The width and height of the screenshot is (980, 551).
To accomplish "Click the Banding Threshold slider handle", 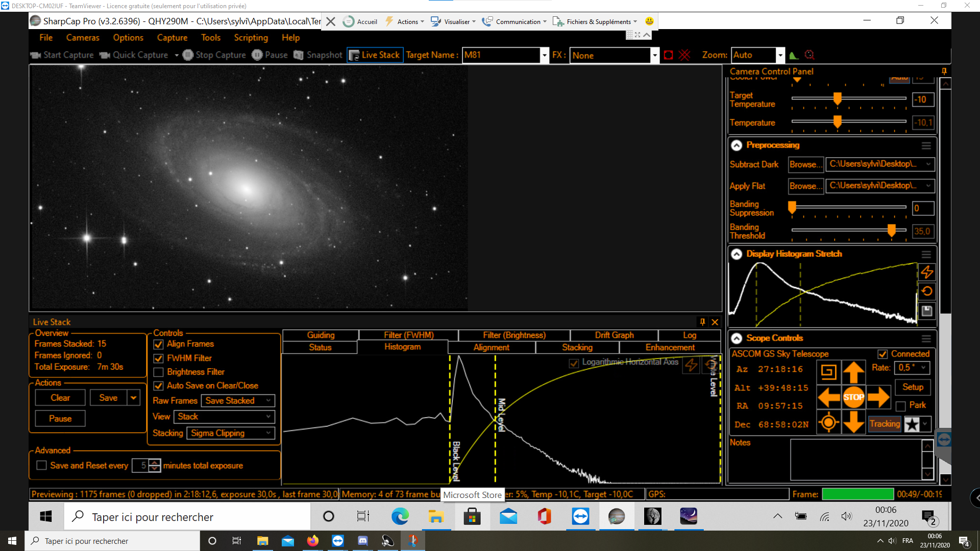I will [891, 231].
